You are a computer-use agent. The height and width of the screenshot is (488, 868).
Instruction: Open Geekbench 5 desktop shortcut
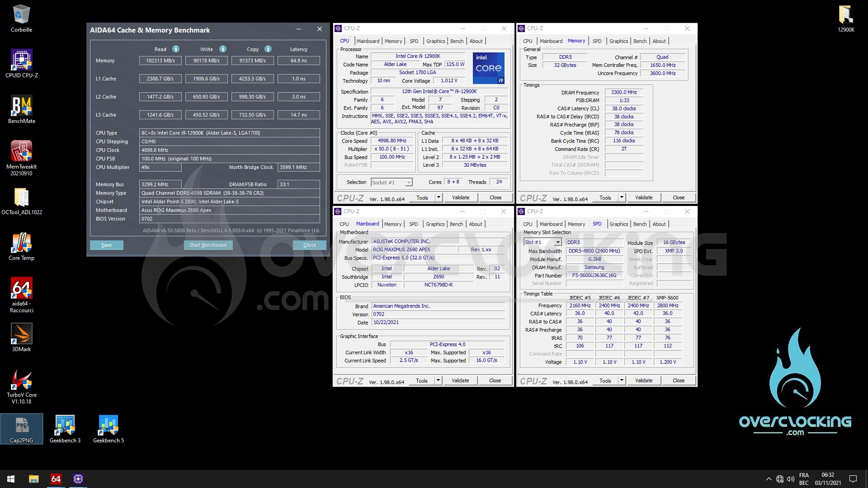point(108,429)
